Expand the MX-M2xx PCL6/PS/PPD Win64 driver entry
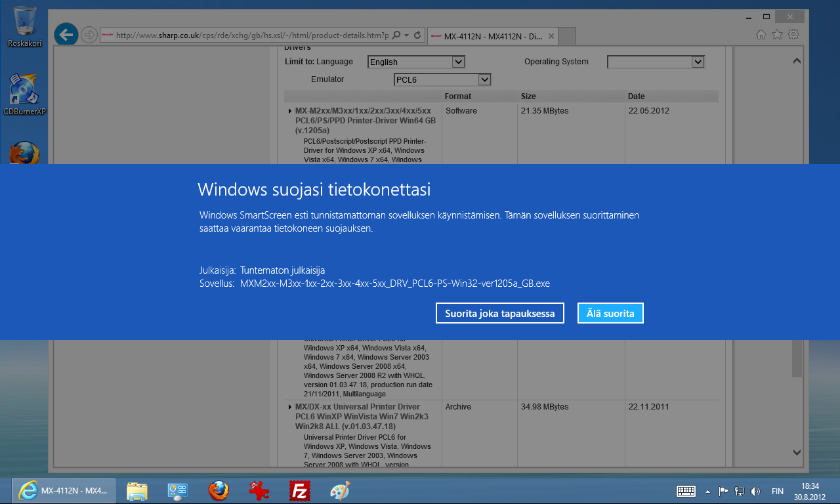840x504 pixels. pyautogui.click(x=290, y=111)
